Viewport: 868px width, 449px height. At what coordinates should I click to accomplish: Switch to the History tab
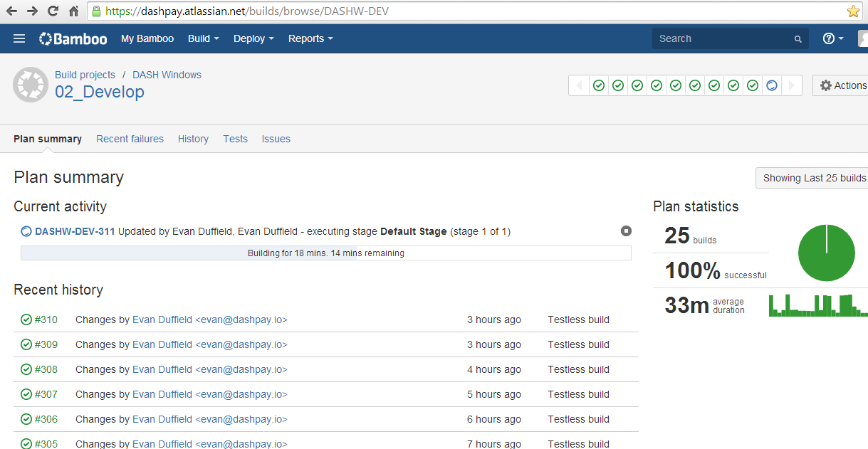193,139
